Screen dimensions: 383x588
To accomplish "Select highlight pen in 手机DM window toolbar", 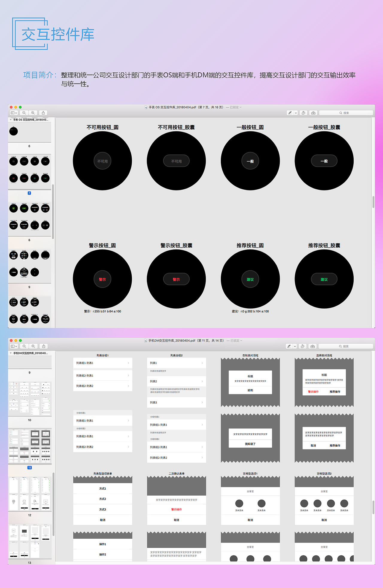I will (289, 346).
